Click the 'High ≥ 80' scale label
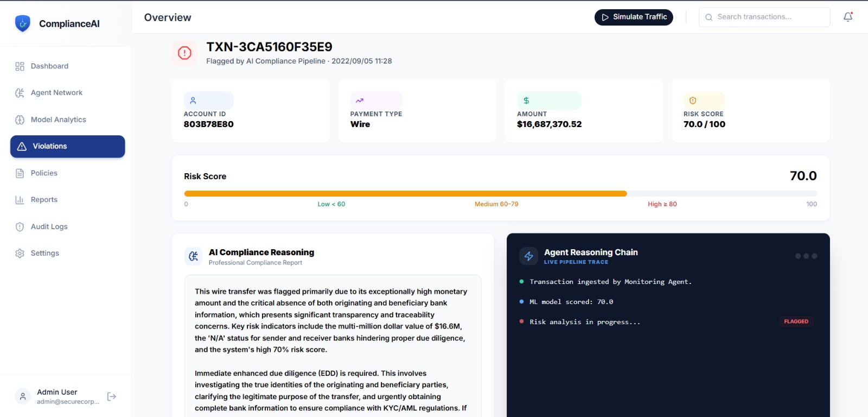This screenshot has height=417, width=868. pos(662,204)
